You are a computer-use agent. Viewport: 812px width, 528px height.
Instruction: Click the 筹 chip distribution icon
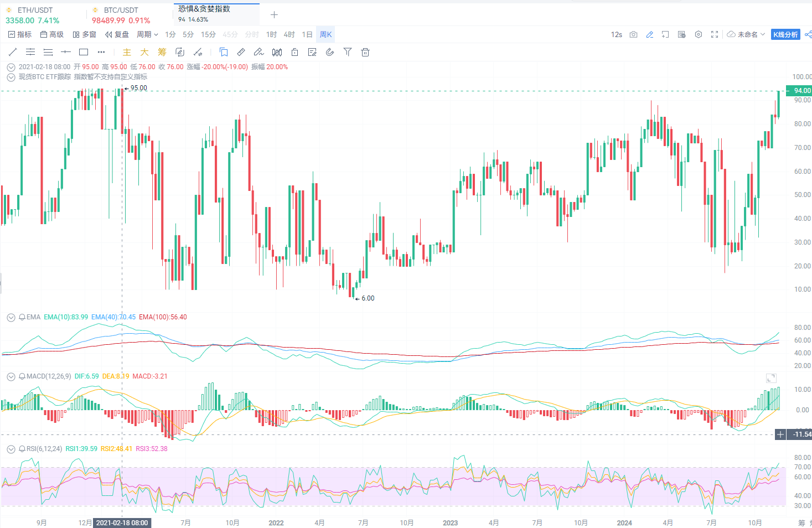coord(162,52)
